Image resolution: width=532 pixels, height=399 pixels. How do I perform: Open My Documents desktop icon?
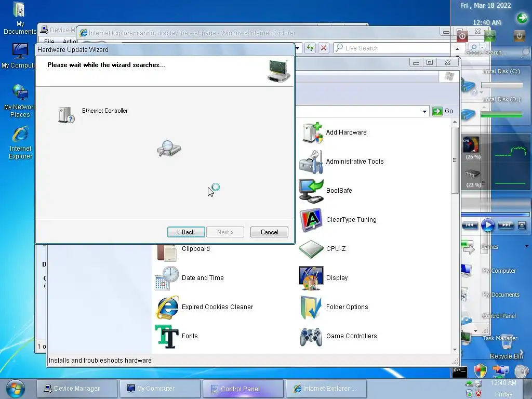(19, 19)
